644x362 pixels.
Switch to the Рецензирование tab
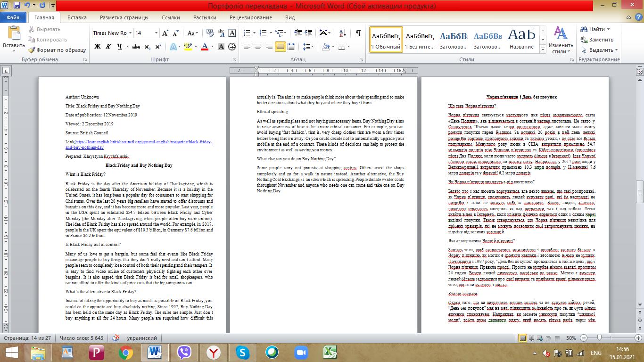click(251, 17)
